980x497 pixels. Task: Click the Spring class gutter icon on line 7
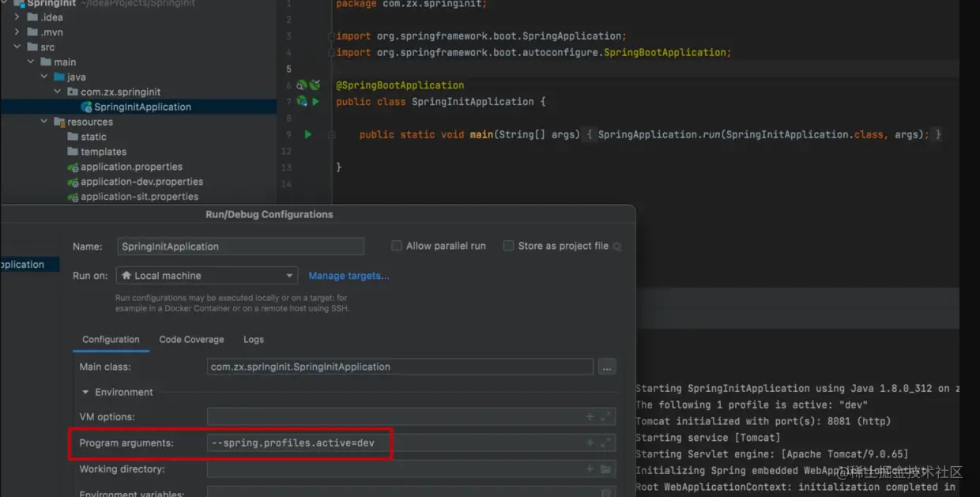click(x=302, y=102)
